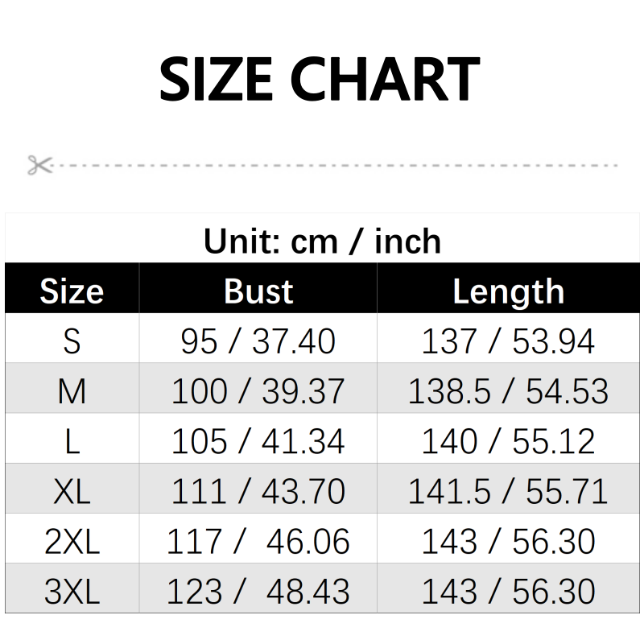
Task: Click the scissors icon on the dashed line
Action: [x=39, y=165]
